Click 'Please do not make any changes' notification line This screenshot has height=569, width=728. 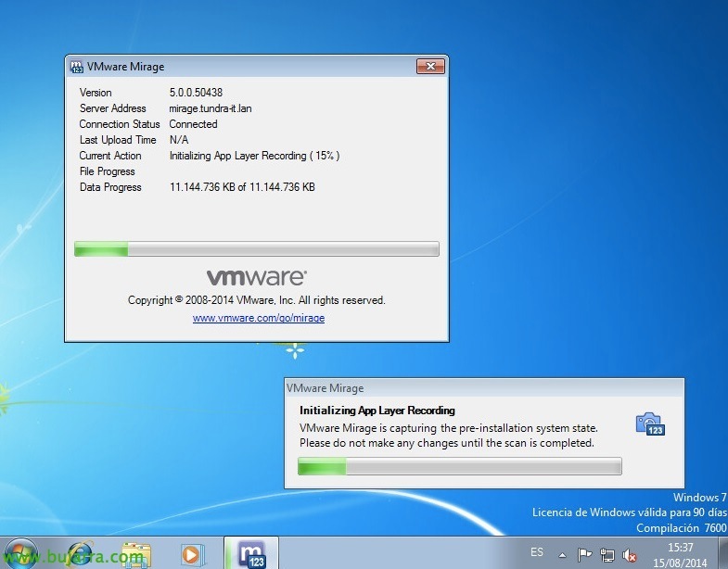click(x=447, y=443)
